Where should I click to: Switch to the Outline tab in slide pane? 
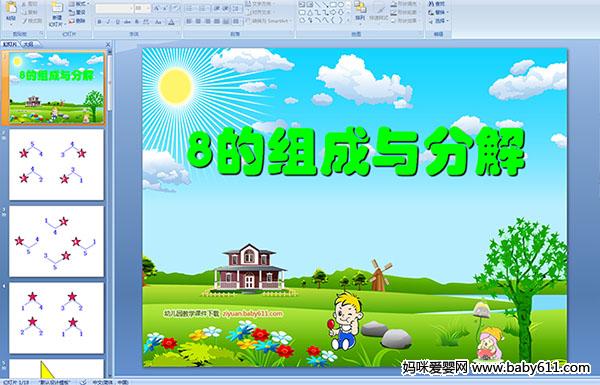[26, 44]
